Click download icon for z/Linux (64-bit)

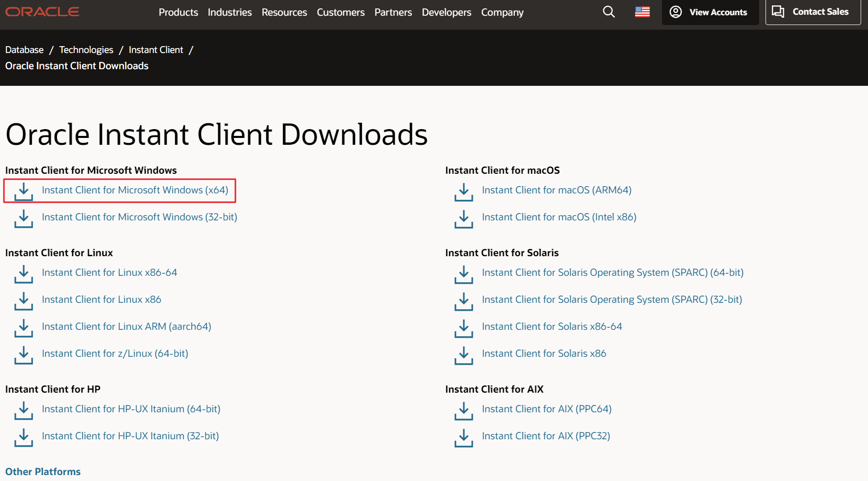24,355
